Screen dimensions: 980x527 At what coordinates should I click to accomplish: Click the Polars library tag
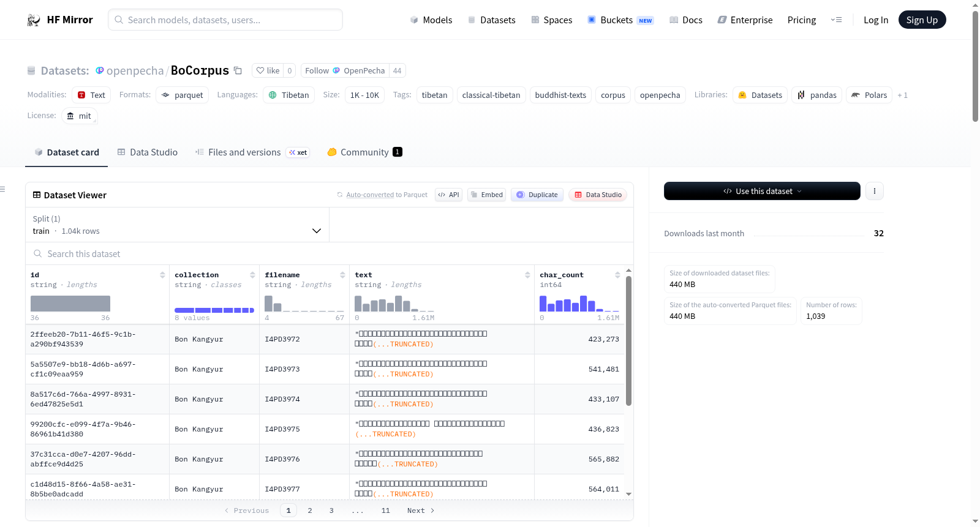[869, 95]
